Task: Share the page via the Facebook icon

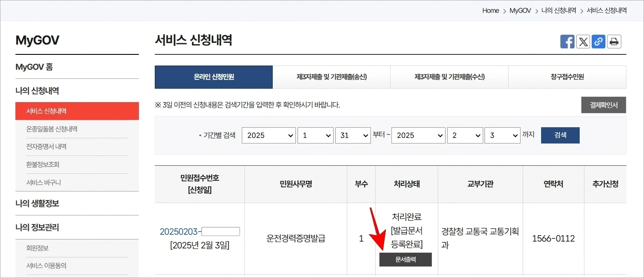Action: [567, 41]
